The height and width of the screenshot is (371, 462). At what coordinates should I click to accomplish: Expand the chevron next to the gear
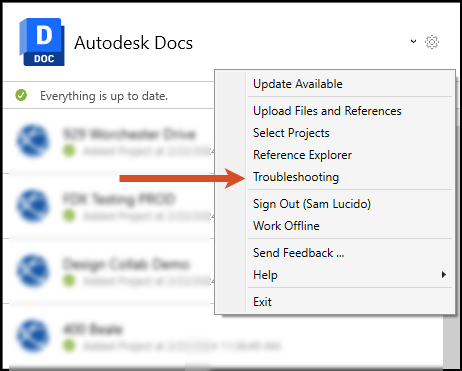click(x=413, y=41)
